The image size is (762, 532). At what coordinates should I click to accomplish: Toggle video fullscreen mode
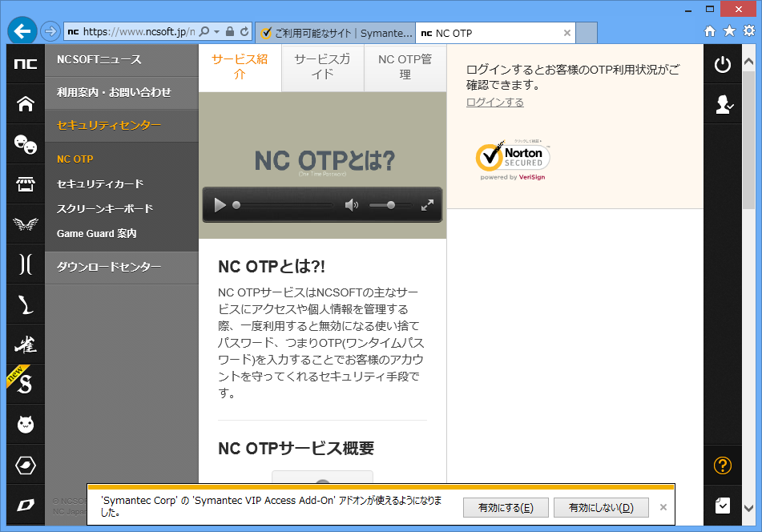(x=427, y=205)
